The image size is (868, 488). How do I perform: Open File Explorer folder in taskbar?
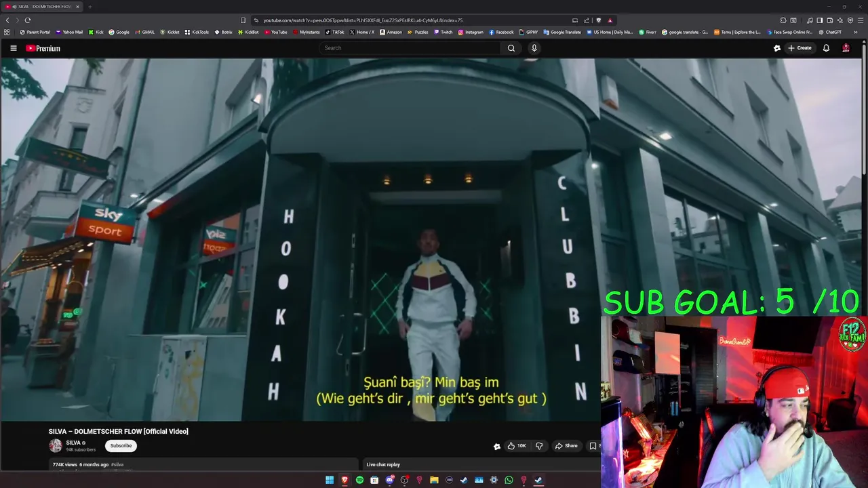click(434, 480)
